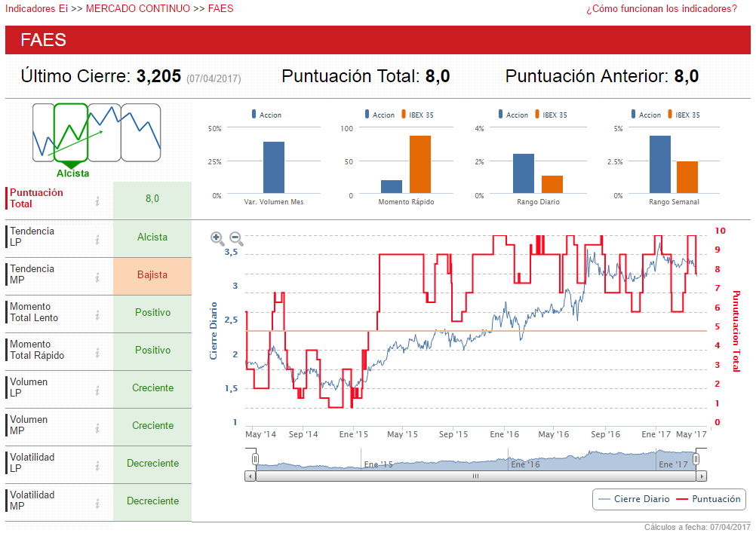Click Creciente value for Volumen MP
This screenshot has height=536, width=756.
click(x=152, y=426)
